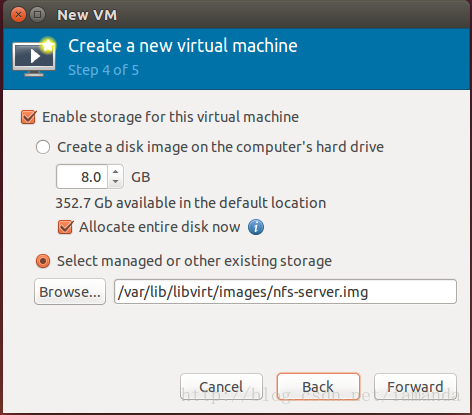Decrease disk size with down arrow
Viewport: 472px width, 415px height.
point(116,182)
